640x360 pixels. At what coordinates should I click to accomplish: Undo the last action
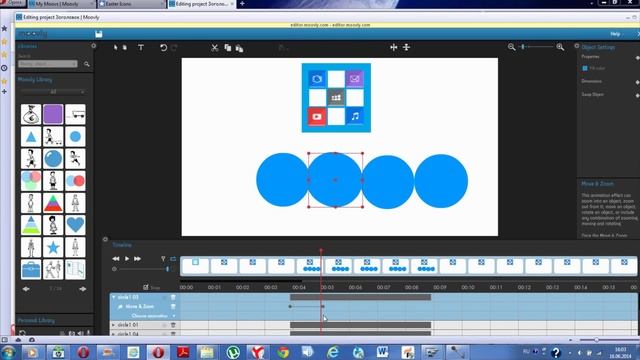[163, 48]
